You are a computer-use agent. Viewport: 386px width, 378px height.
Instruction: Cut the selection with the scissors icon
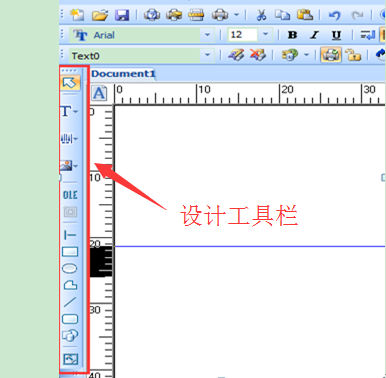261,15
